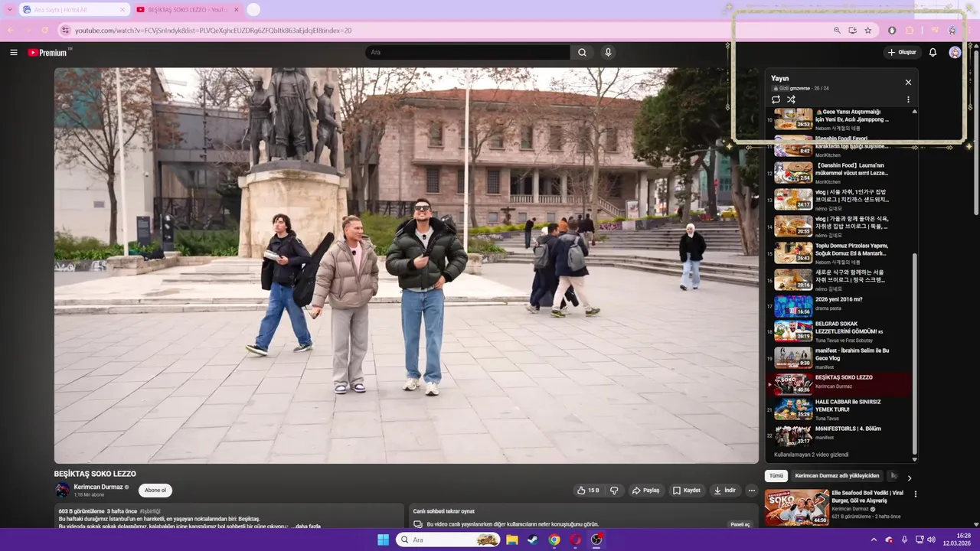Click Paneli aç for chat replay
980x551 pixels.
[x=740, y=524]
